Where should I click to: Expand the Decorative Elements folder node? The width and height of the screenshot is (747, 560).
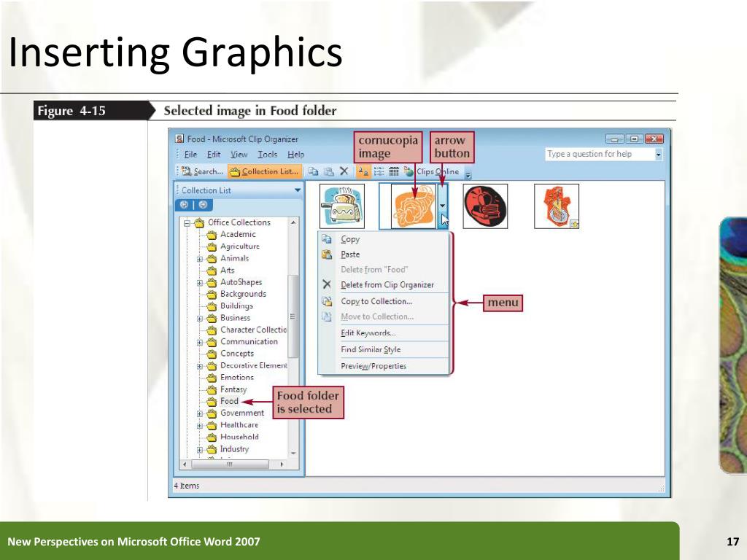200,366
